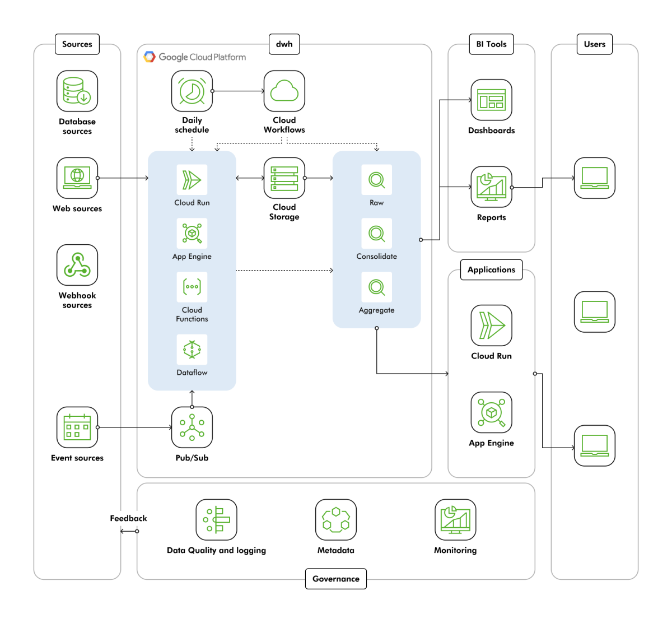
Task: Select the Web sources globe icon
Action: click(x=77, y=178)
